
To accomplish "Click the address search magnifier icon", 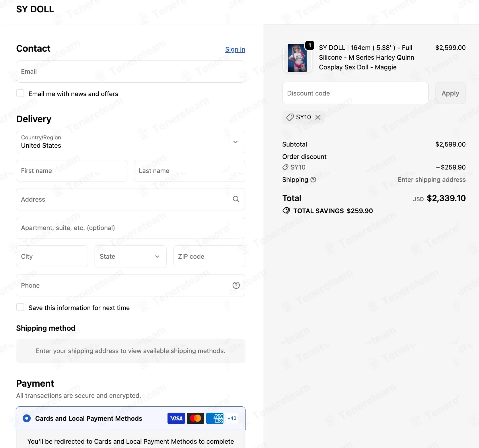I will 236,199.
